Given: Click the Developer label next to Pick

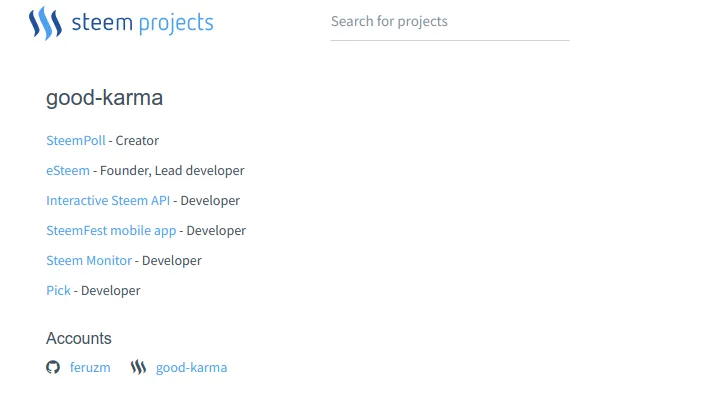Looking at the screenshot, I should point(111,291).
